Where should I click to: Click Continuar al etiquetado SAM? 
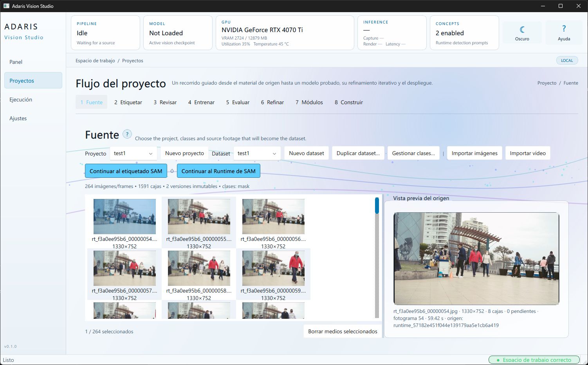coord(126,171)
